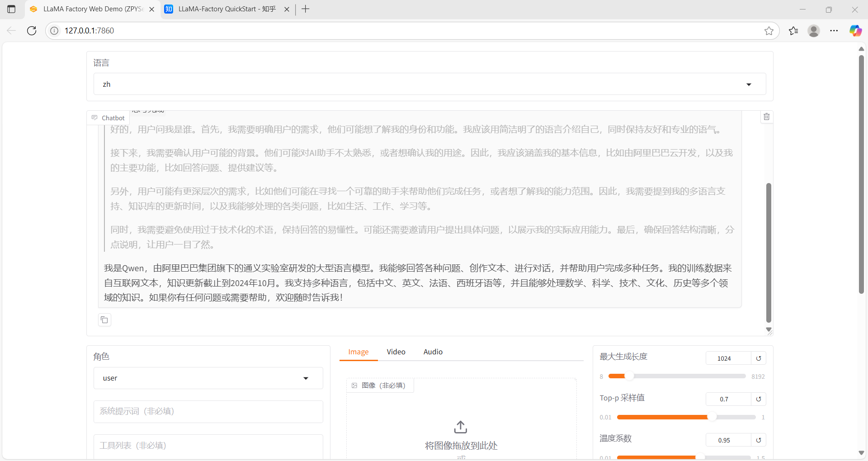
Task: Switch to LLaMA Factory Web Demo tab
Action: 93,9
